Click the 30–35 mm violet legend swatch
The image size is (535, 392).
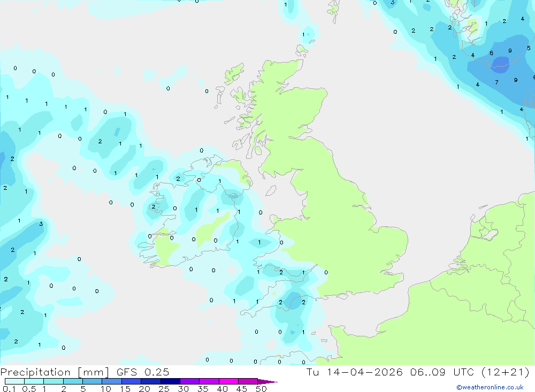(190, 381)
